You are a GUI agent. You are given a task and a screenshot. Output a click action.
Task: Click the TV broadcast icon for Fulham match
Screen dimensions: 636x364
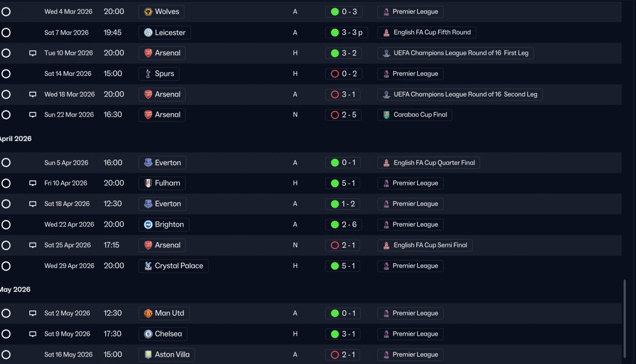(x=33, y=183)
